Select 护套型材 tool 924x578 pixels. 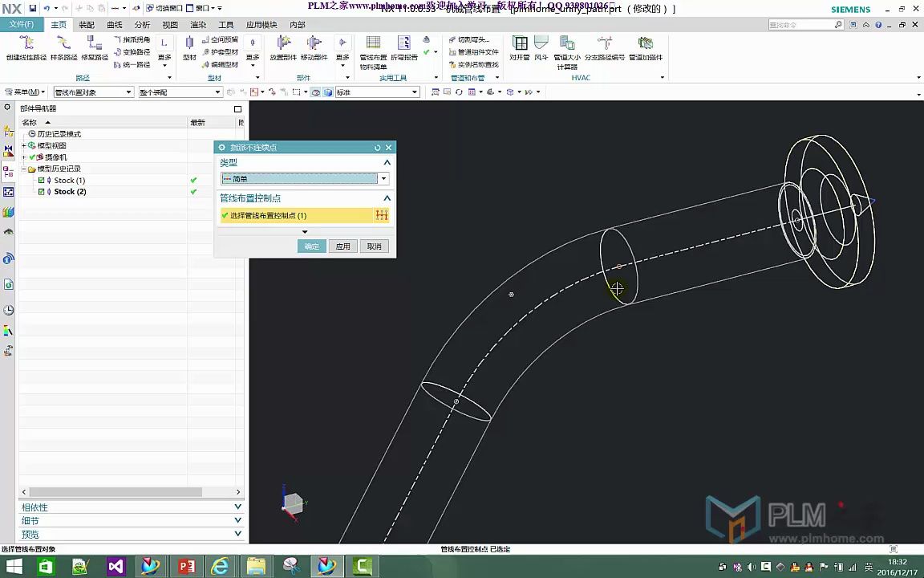pos(220,52)
